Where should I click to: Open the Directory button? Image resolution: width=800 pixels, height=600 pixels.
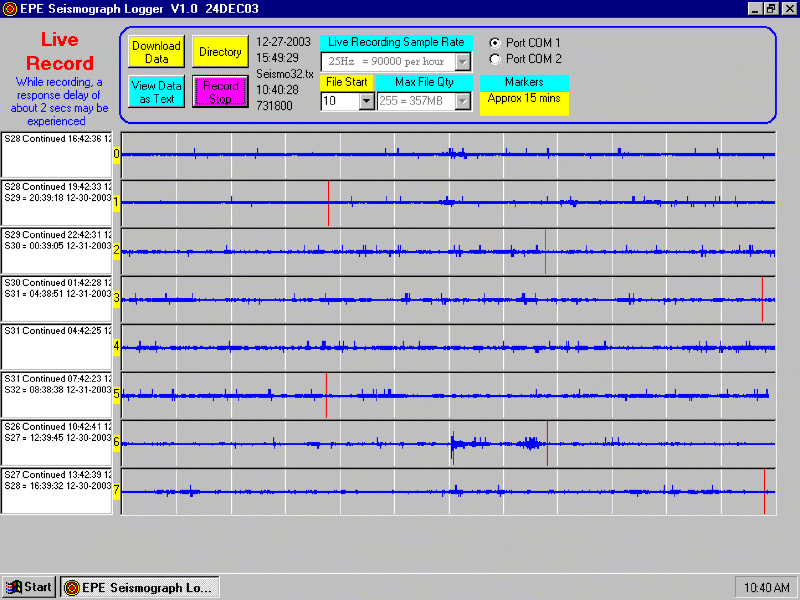click(x=220, y=52)
